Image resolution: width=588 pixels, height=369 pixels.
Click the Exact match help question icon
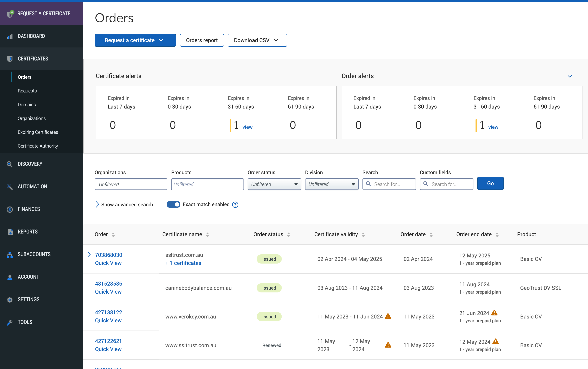pyautogui.click(x=235, y=205)
